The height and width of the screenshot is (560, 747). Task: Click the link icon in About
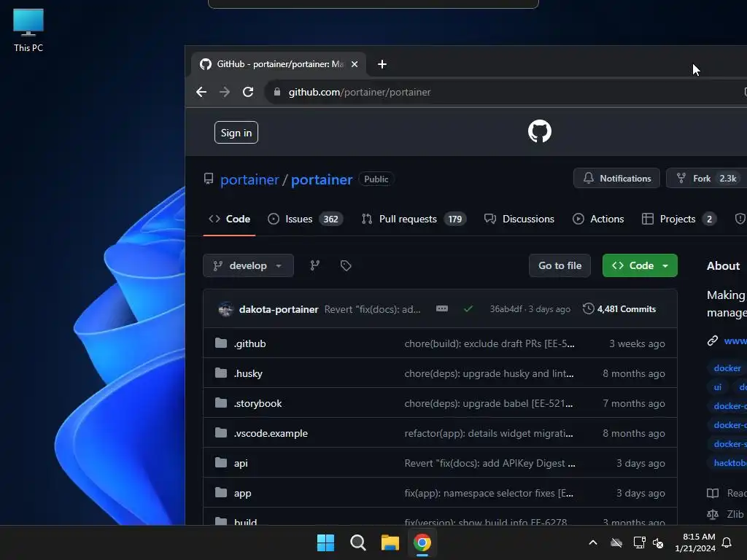tap(713, 341)
